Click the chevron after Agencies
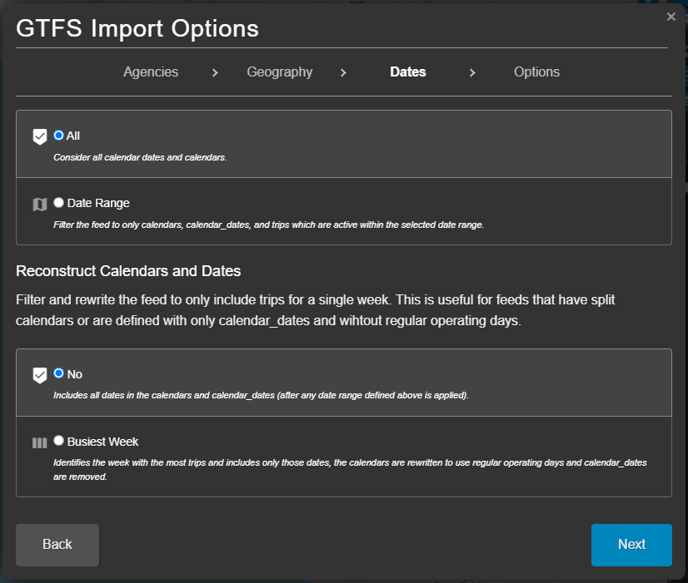 [215, 73]
